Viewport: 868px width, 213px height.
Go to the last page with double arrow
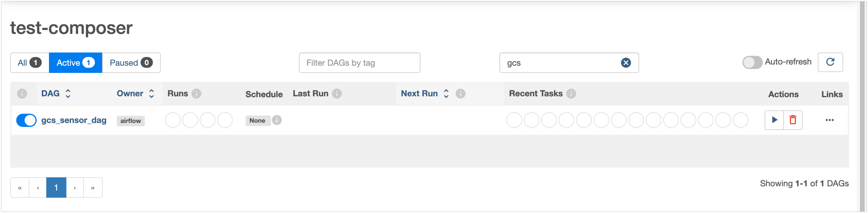93,188
